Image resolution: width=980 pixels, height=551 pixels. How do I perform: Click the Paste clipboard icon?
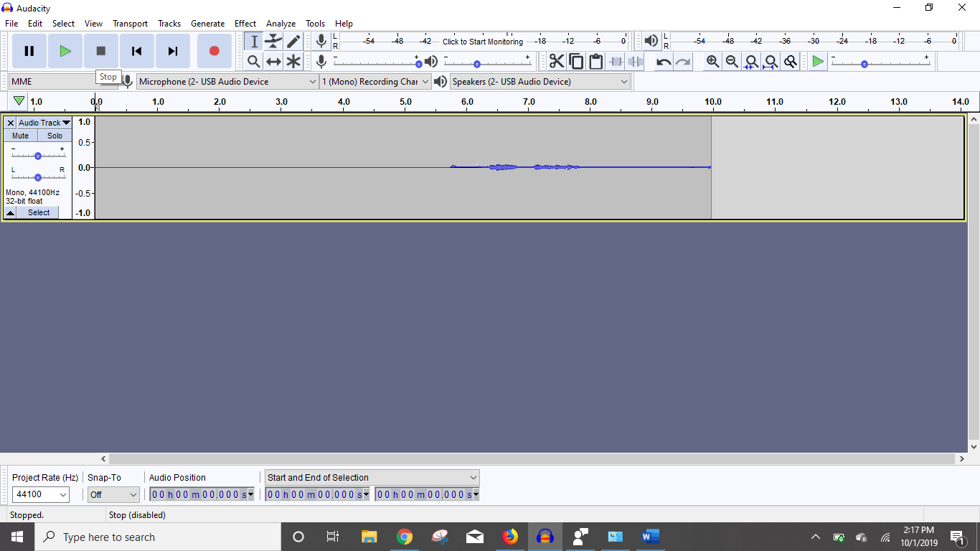point(595,62)
